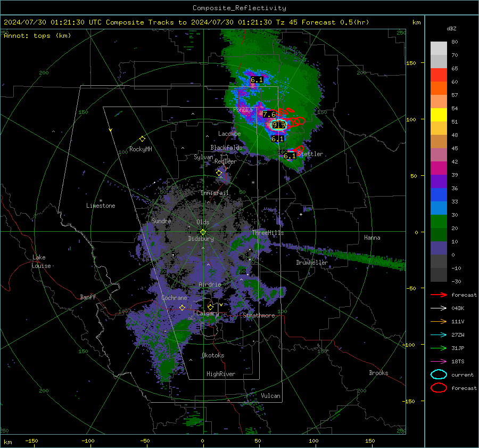This screenshot has height=448, width=479.
Task: Click the yellow diamond marker near RockyMH
Action: tap(142, 139)
